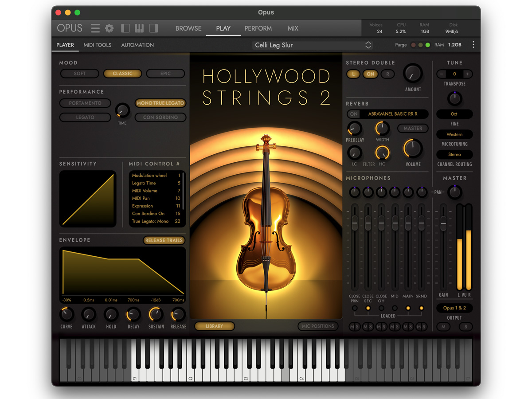The image size is (532, 399).
Task: Click the Master Pan knob
Action: point(454,192)
